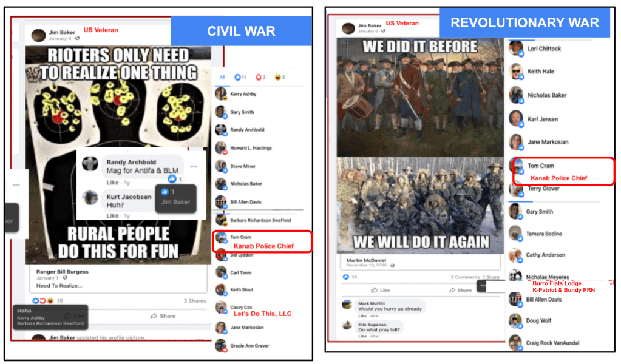The height and width of the screenshot is (364, 621).
Task: Open Keith Hale's profile avatar
Action: 516,72
